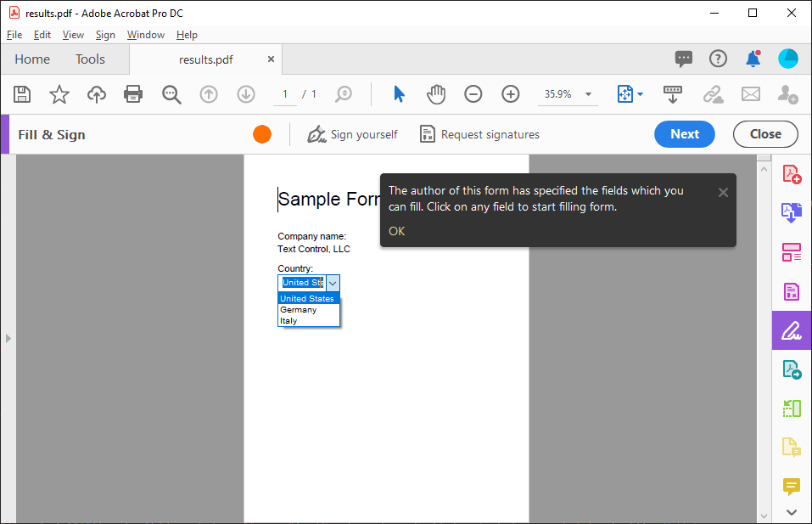The height and width of the screenshot is (524, 812).
Task: Open the chat messages icon
Action: pyautogui.click(x=684, y=59)
